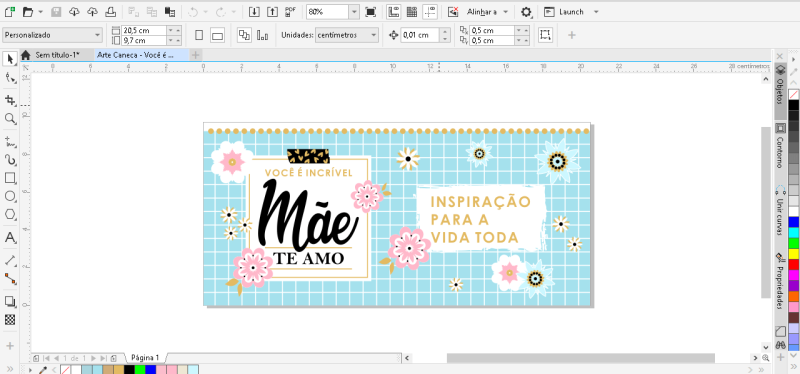Select the Transparency tool
800x374 pixels.
point(10,320)
